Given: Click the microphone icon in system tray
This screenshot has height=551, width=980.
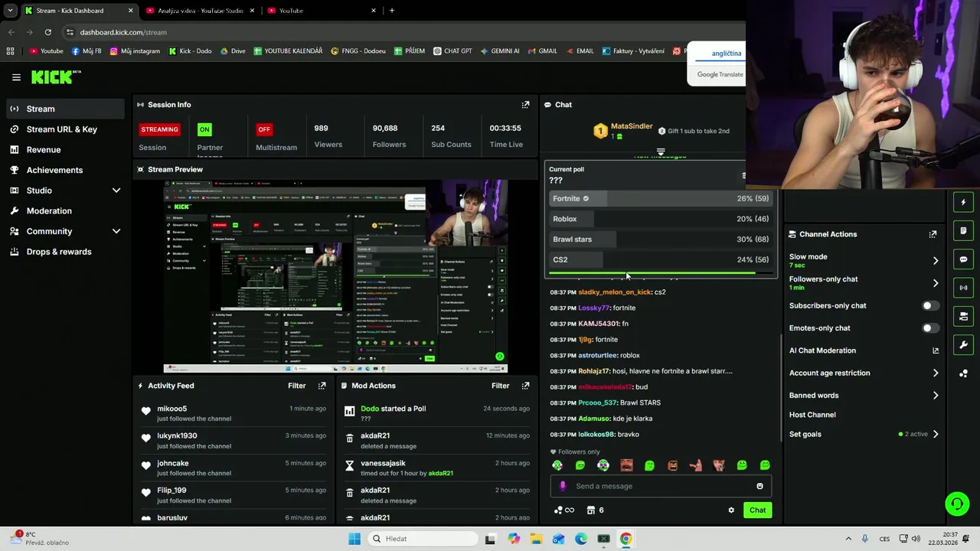Looking at the screenshot, I should [865, 539].
